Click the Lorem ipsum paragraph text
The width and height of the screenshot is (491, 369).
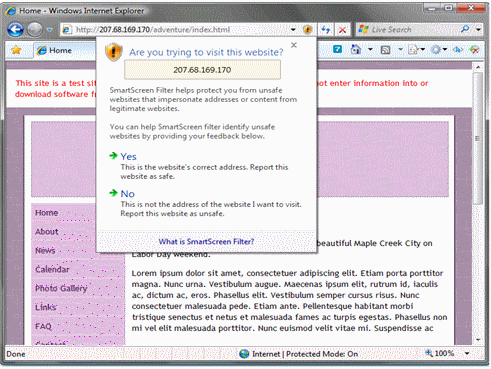click(x=289, y=301)
